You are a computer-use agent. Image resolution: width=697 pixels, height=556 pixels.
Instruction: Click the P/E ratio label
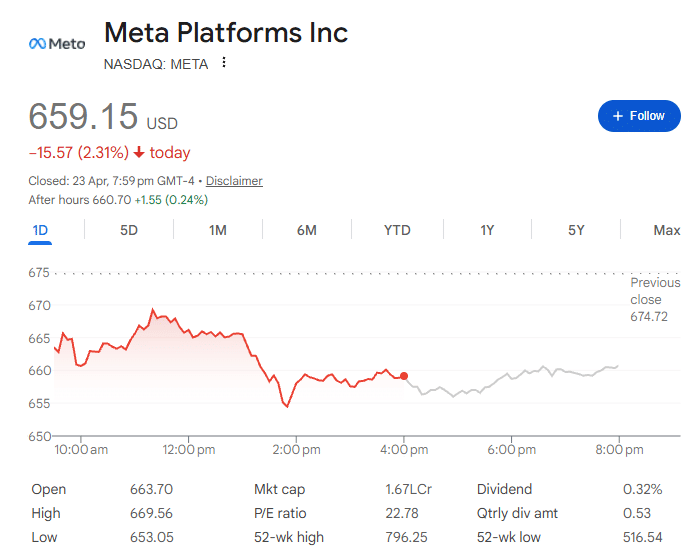click(x=282, y=513)
